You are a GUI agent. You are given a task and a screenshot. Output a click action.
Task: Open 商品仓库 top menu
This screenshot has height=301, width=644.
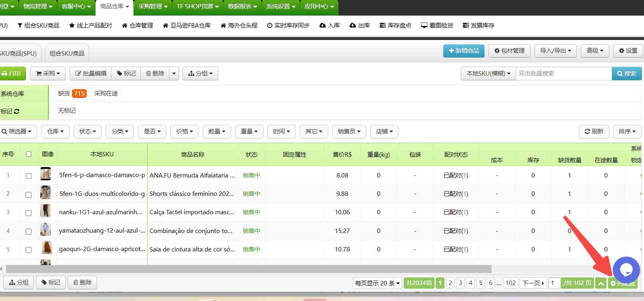coord(114,6)
